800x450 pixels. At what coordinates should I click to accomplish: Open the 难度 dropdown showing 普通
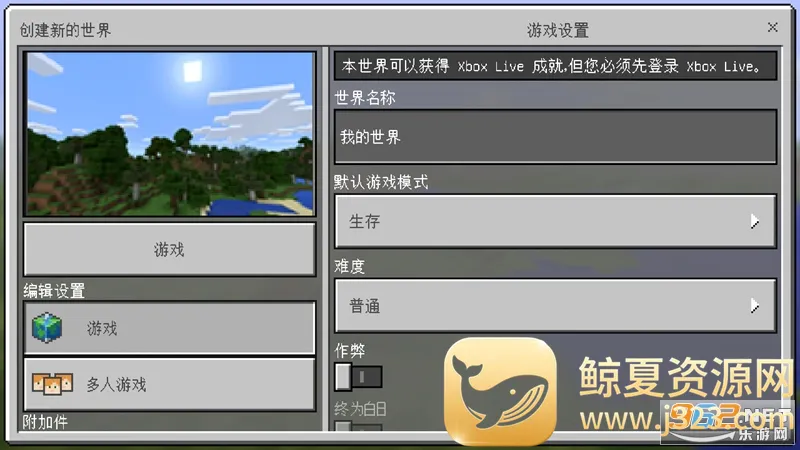click(555, 306)
